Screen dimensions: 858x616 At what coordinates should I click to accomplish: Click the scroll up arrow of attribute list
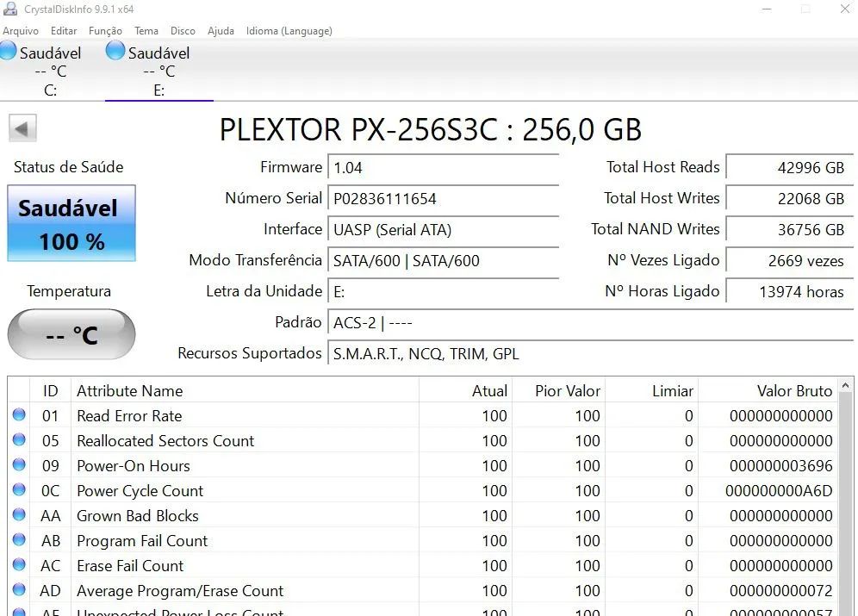[845, 386]
